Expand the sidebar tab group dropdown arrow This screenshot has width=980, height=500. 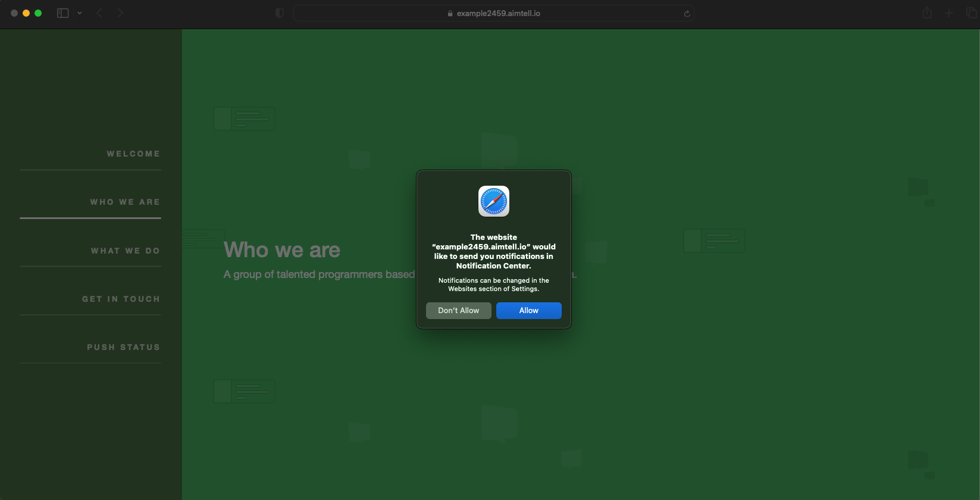coord(80,13)
